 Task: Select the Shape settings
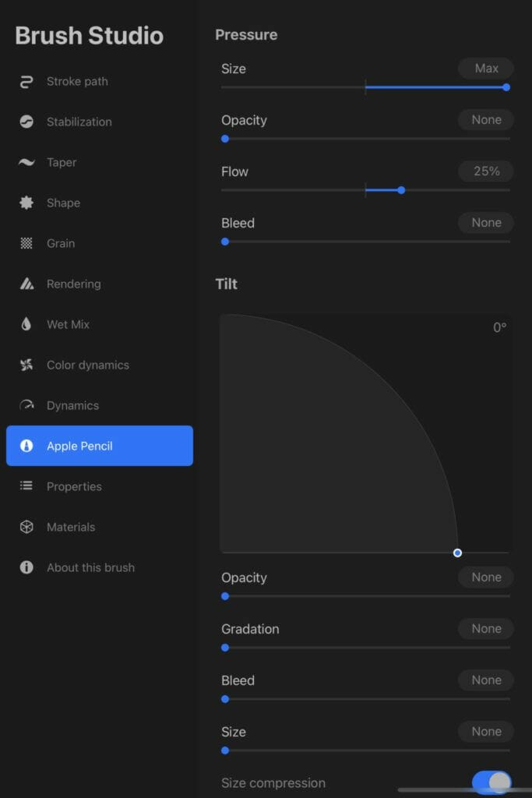click(x=100, y=203)
